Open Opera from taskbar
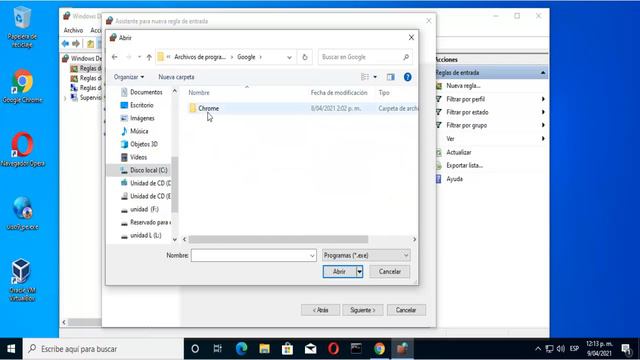This screenshot has width=640, height=360. pos(333,349)
